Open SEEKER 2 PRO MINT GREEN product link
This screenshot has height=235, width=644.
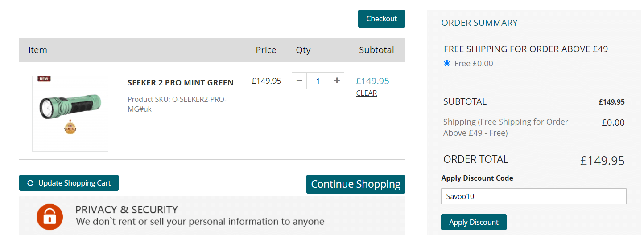click(181, 82)
